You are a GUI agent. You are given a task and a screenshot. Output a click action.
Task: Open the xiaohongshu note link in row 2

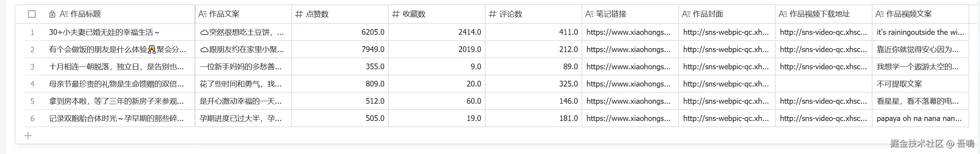tap(628, 50)
